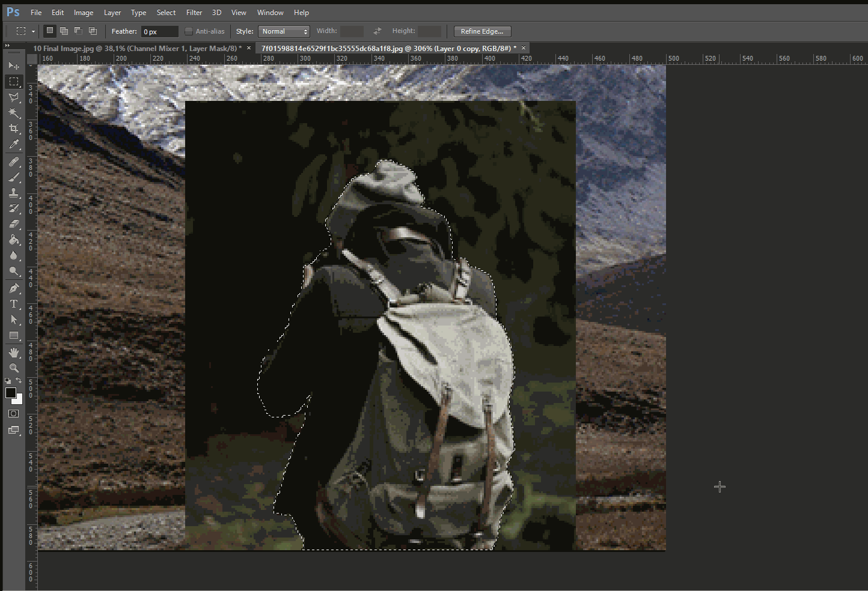868x591 pixels.
Task: Choose New Selection mode
Action: pos(50,31)
